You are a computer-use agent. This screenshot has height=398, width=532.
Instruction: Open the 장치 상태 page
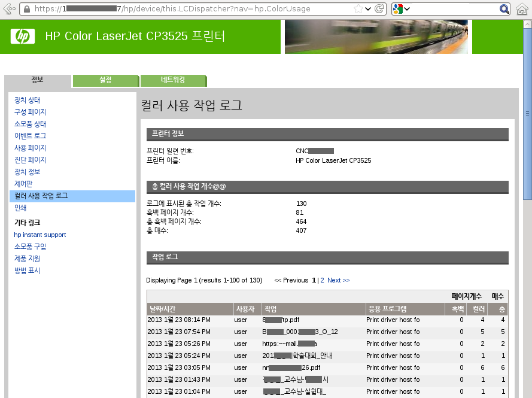coord(27,100)
